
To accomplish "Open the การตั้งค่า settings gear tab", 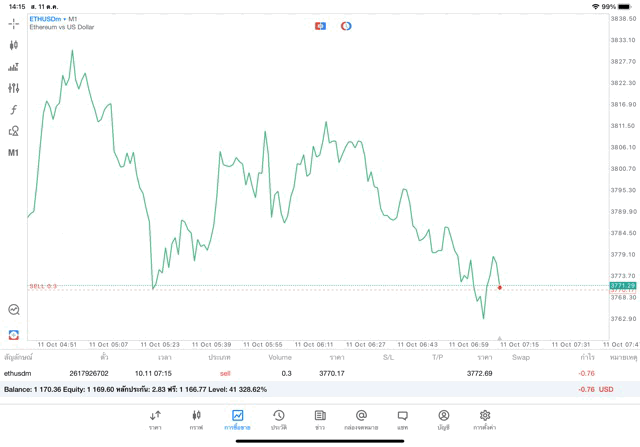I will click(485, 419).
